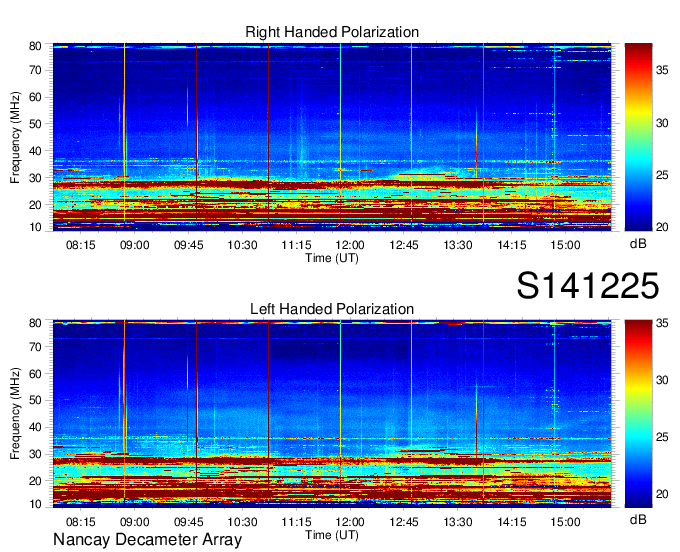Screen dimensions: 680x552
Task: Click 60 frequency tick on right-handed plot
Action: coord(35,97)
